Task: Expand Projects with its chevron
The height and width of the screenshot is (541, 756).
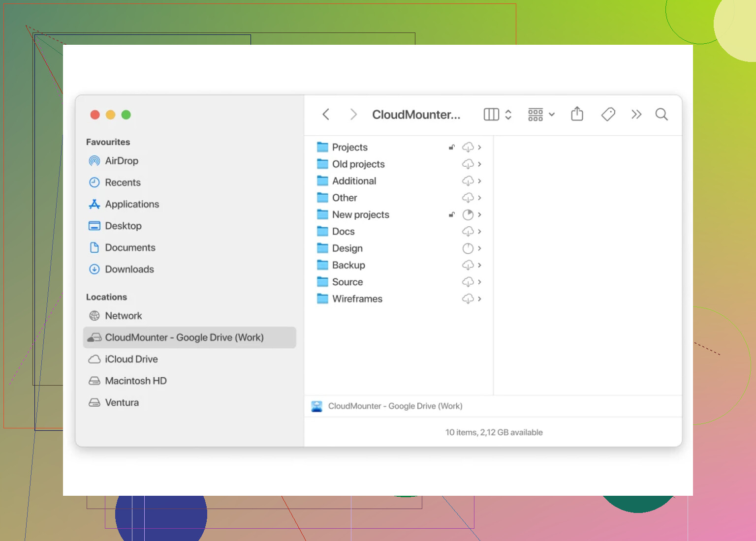Action: pos(479,147)
